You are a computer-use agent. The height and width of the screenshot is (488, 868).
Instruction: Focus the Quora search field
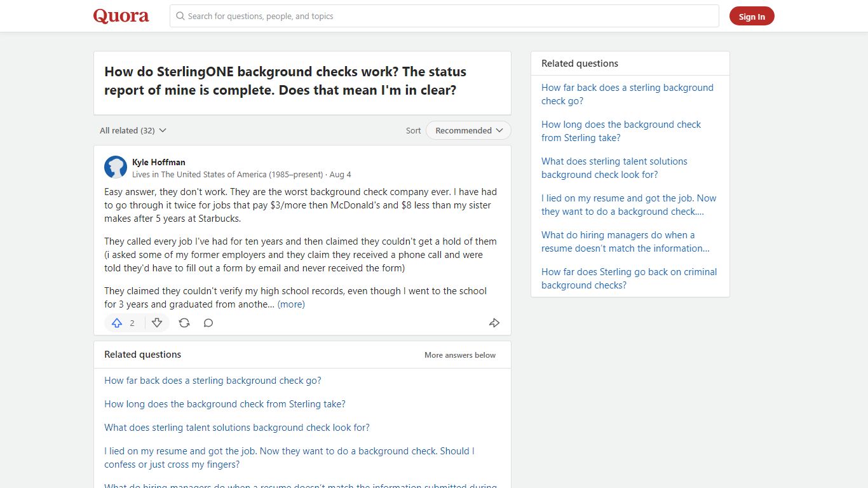pyautogui.click(x=444, y=16)
